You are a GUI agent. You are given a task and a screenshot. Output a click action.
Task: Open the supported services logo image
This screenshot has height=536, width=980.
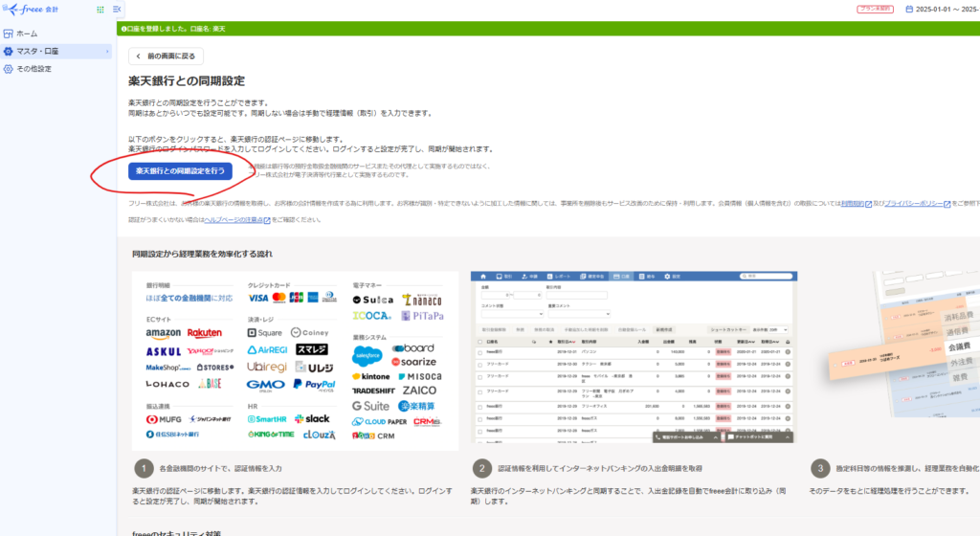[x=295, y=361]
